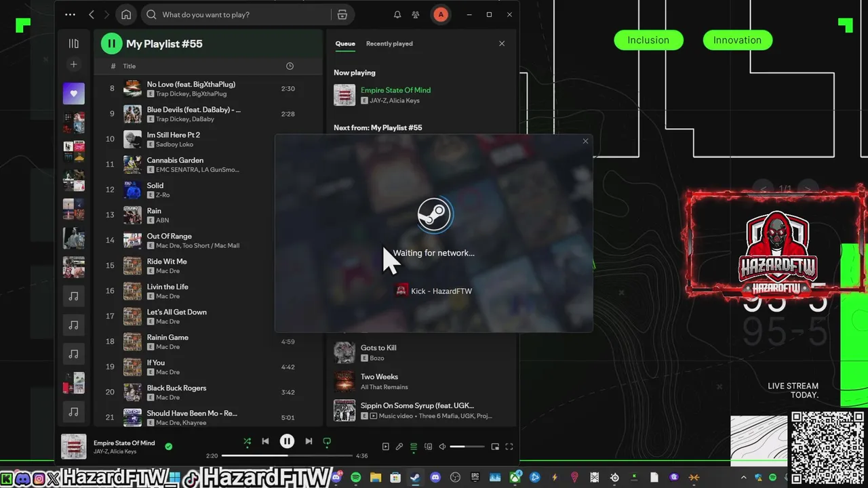Select the track Cannabis Garden
The image size is (868, 488).
pos(208,165)
